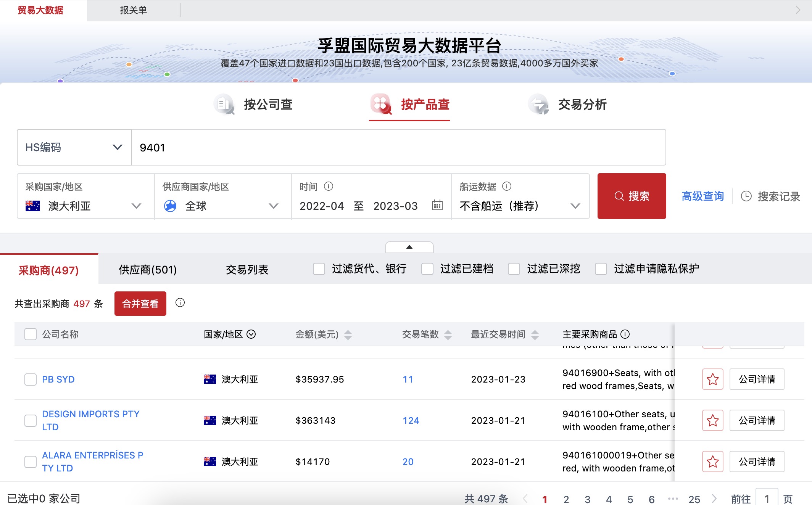Favorite DESIGN IMPORTS PTY LTD with star icon

click(712, 420)
